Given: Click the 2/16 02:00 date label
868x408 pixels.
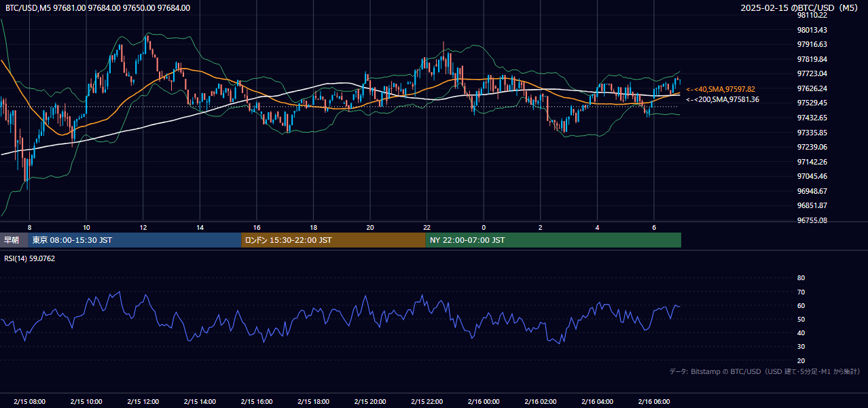Looking at the screenshot, I should click(541, 402).
